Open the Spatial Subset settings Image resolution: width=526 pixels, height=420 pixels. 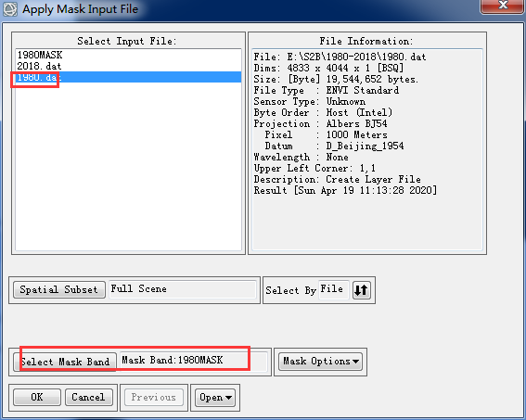pos(58,289)
